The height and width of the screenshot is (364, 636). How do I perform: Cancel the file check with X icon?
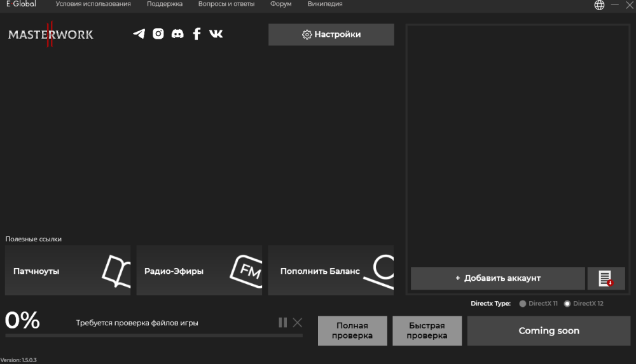click(297, 323)
